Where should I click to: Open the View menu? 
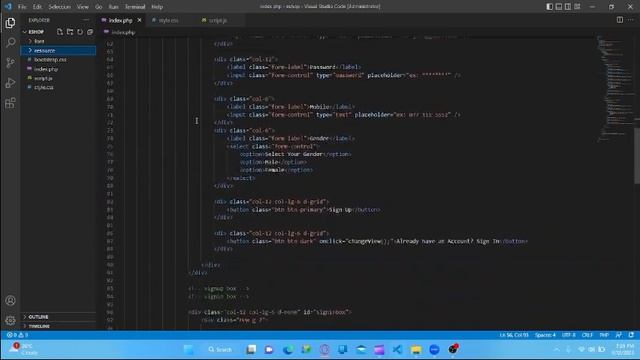coord(82,7)
